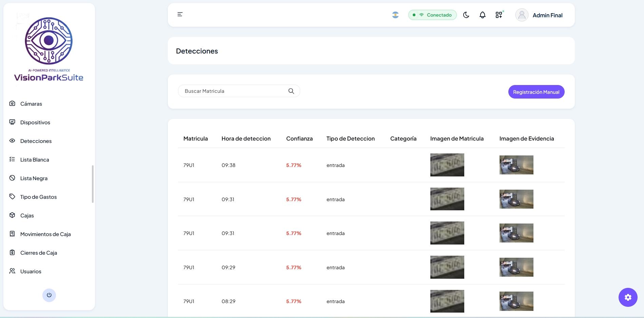Image resolution: width=644 pixels, height=318 pixels.
Task: Click the power logout icon in sidebar
Action: 49,295
